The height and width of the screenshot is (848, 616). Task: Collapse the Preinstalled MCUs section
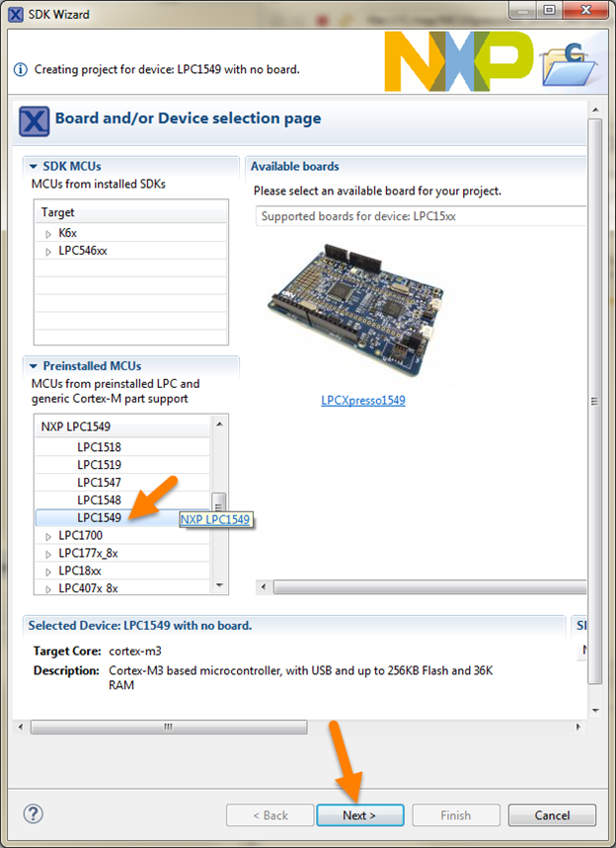coord(34,366)
